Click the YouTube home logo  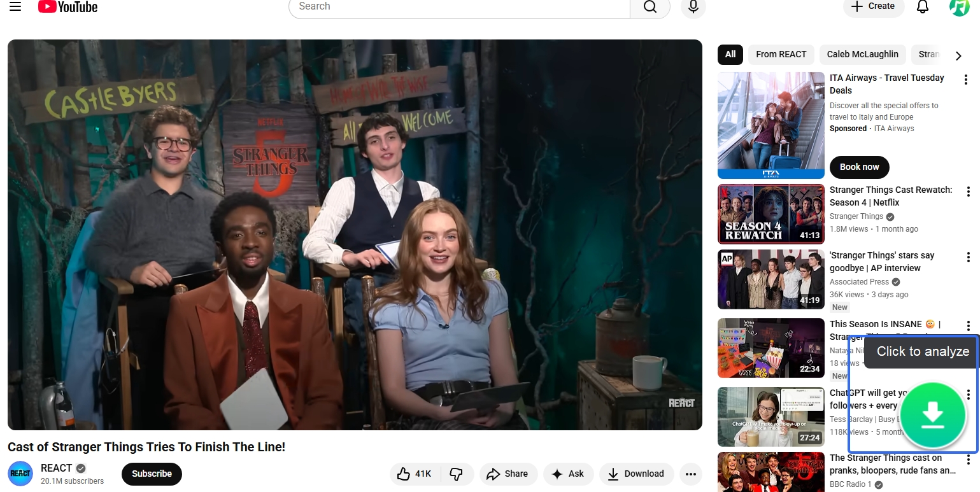click(67, 6)
